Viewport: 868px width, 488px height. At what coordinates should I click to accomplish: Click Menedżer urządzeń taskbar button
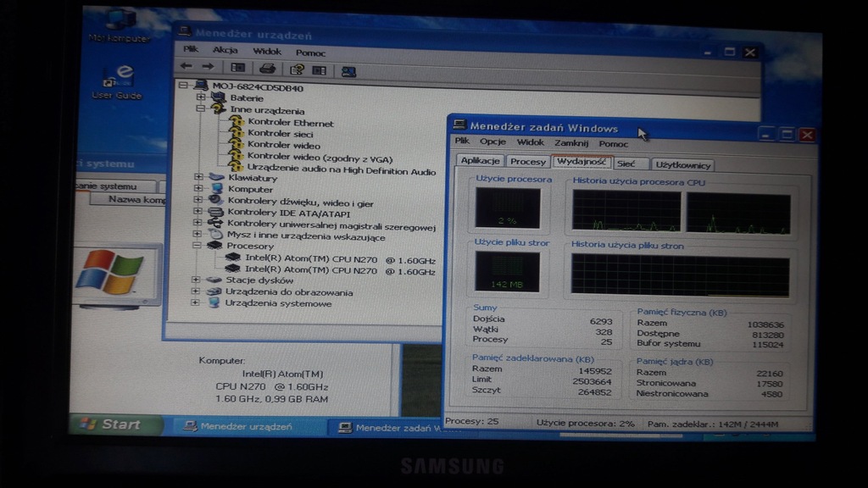point(248,426)
